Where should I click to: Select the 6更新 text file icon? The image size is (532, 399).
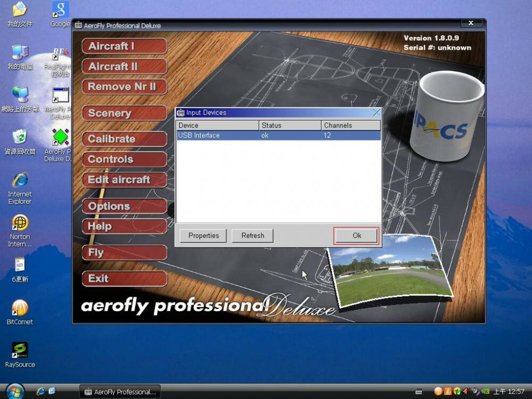(x=20, y=264)
